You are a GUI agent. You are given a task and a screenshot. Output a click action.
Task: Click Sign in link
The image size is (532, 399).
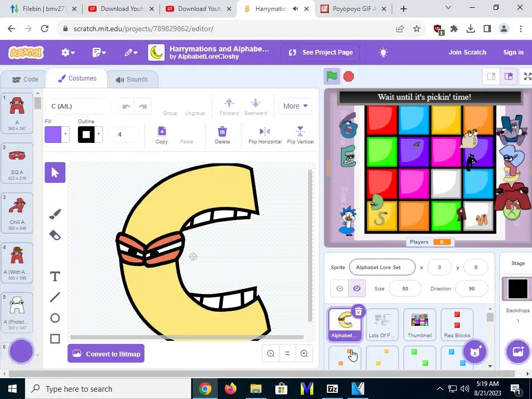pos(513,52)
